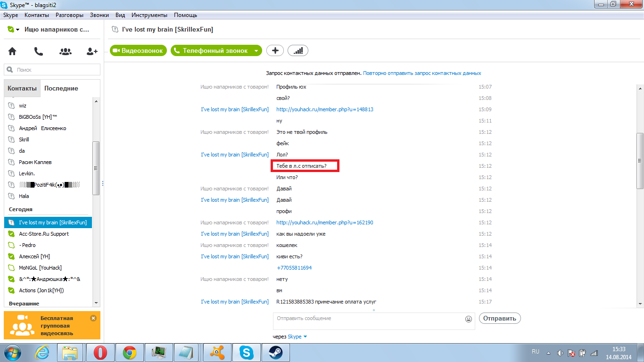Start a video call with Видеозвонок button
This screenshot has height=362, width=644.
[139, 50]
